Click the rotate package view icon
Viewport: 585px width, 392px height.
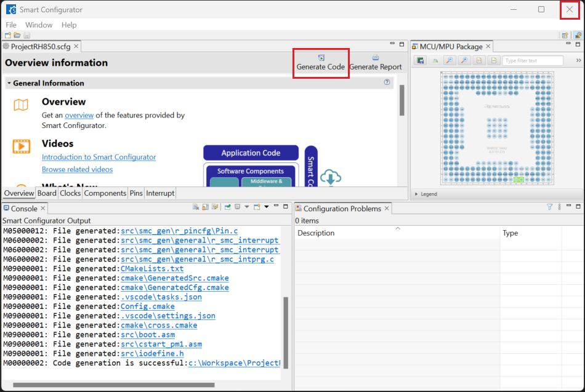click(x=435, y=60)
